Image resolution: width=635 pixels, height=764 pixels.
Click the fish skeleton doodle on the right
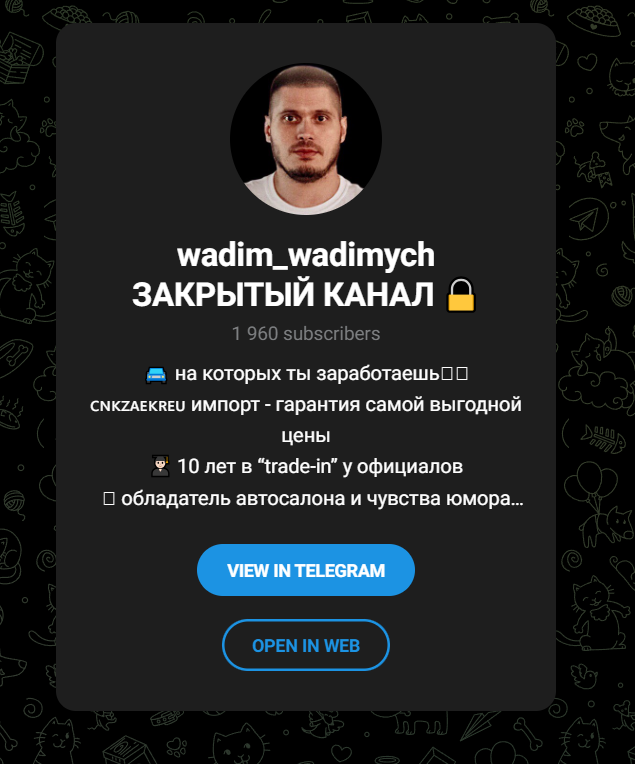click(603, 439)
